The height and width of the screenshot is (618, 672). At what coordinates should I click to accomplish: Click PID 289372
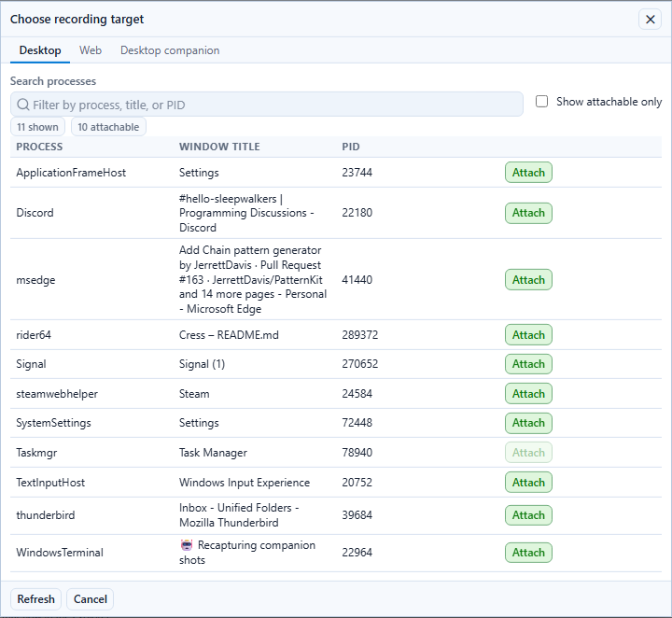[x=360, y=335]
